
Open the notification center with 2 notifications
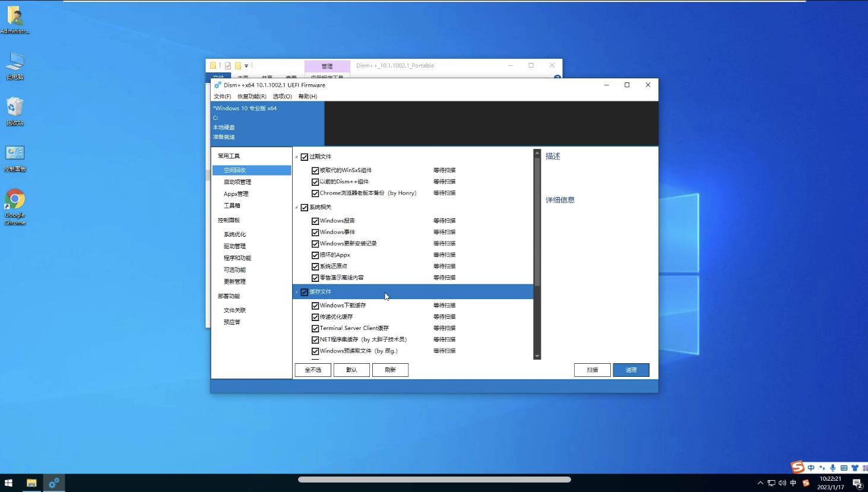(x=857, y=483)
